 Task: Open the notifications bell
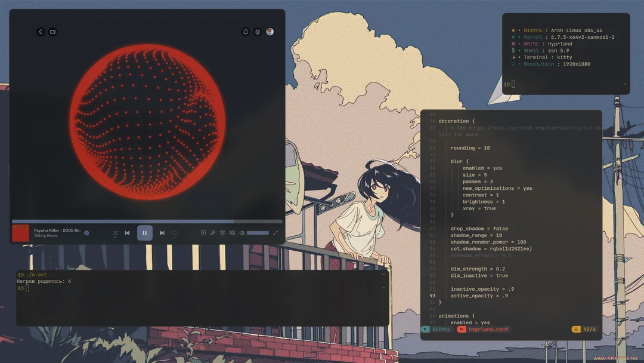click(245, 32)
